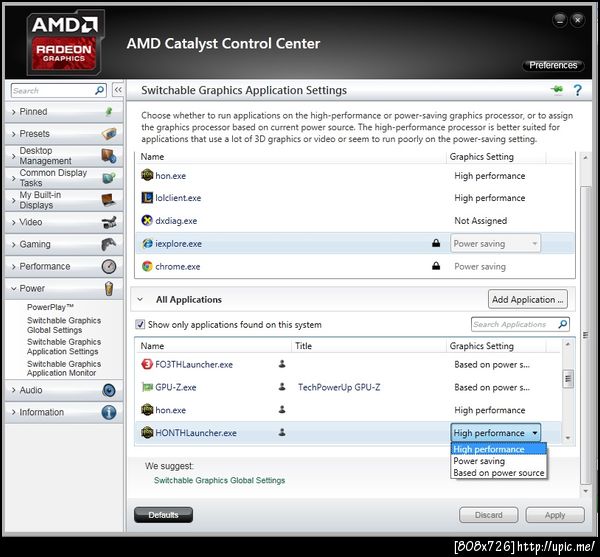Viewport: 600px width, 557px height.
Task: Click the Add Application button
Action: click(x=528, y=300)
